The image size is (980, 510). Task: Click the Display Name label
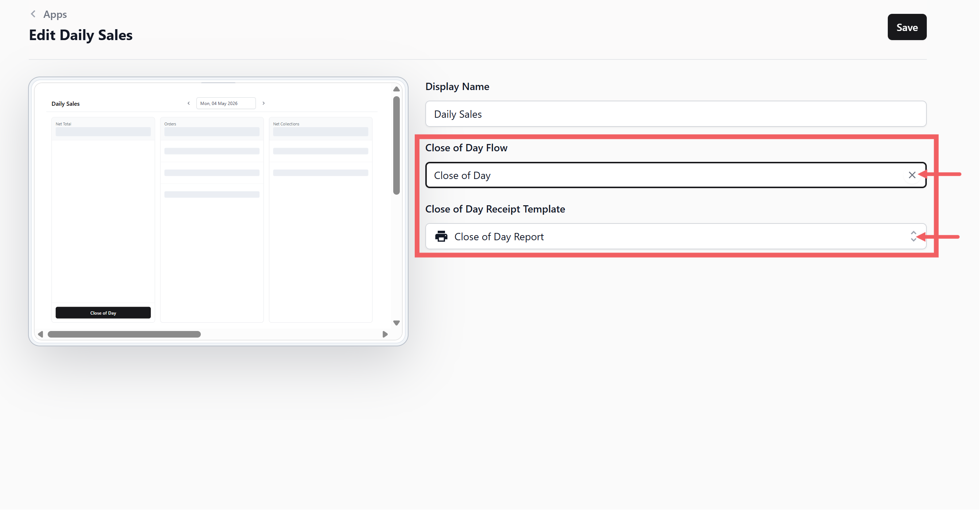tap(457, 86)
